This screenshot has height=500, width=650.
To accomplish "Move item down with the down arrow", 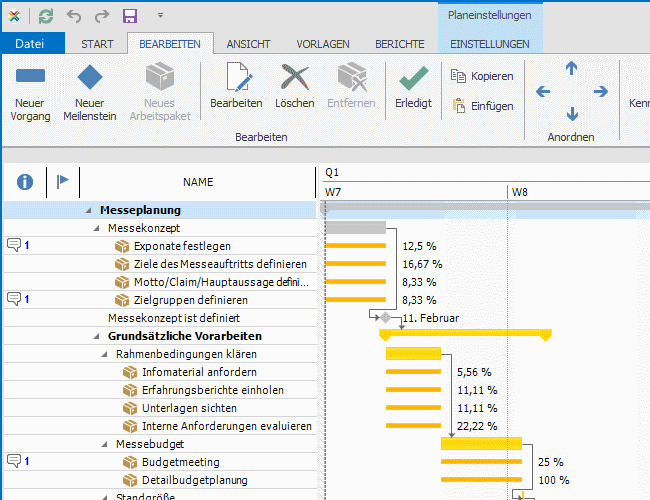I will (x=572, y=114).
